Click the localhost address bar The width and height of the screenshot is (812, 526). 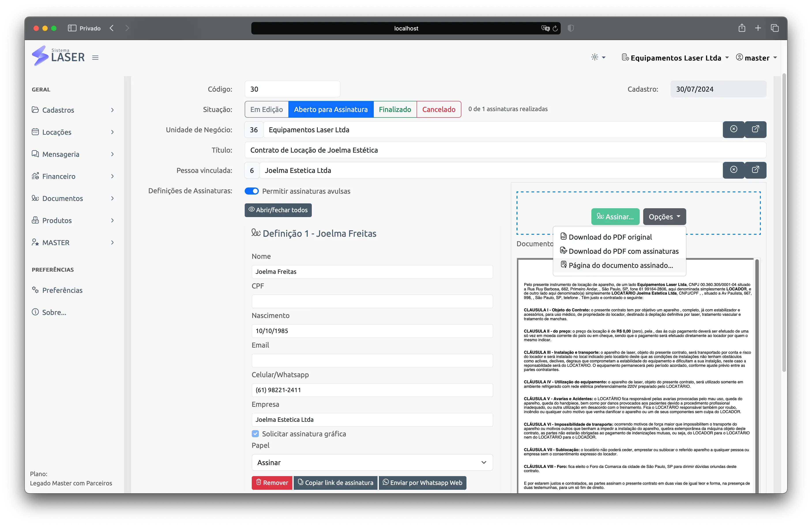(x=406, y=28)
